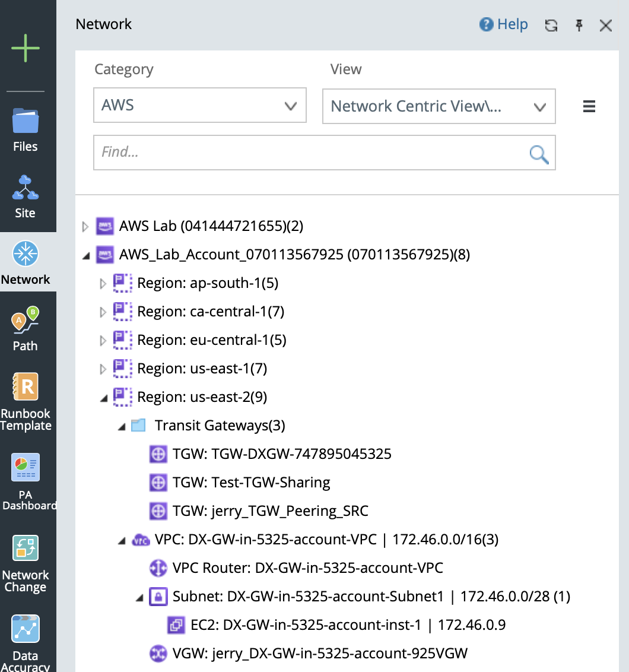Screen dimensions: 629x672
Task: Open the Network Change panel
Action: point(26,563)
